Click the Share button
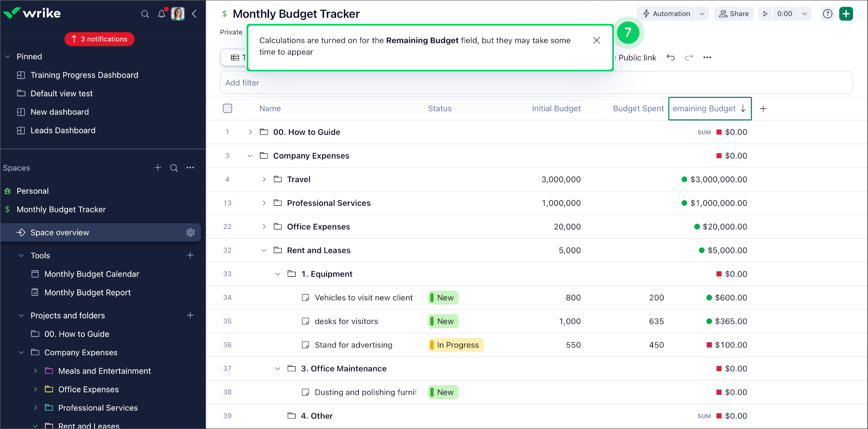Image resolution: width=868 pixels, height=429 pixels. pos(734,14)
